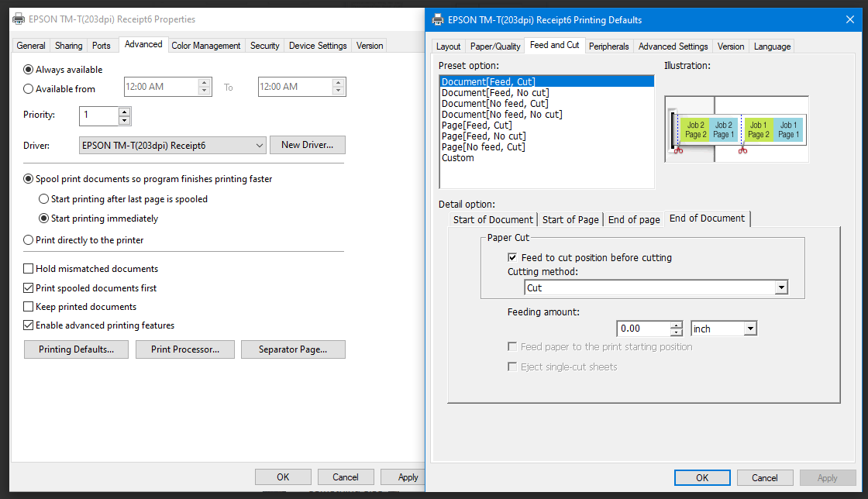Open the inch unit dropdown
This screenshot has width=868, height=499.
(750, 329)
